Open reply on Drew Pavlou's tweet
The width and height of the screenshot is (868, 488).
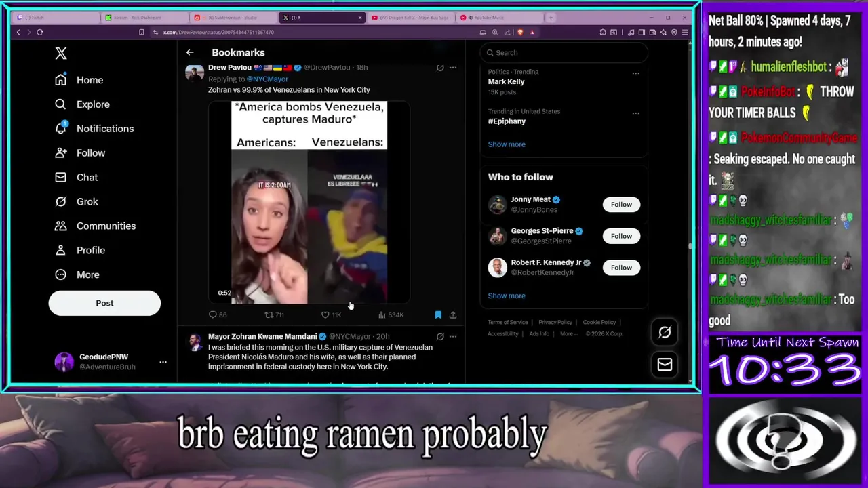(218, 314)
